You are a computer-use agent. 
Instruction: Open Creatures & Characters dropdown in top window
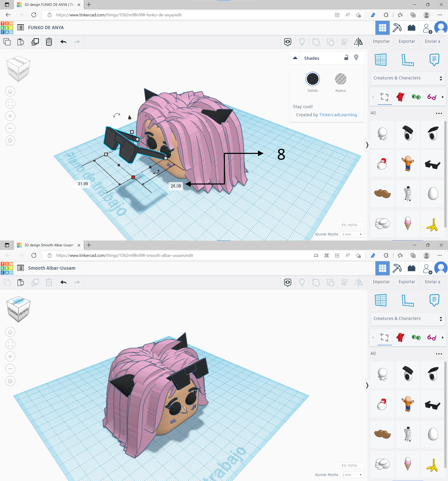pyautogui.click(x=407, y=78)
